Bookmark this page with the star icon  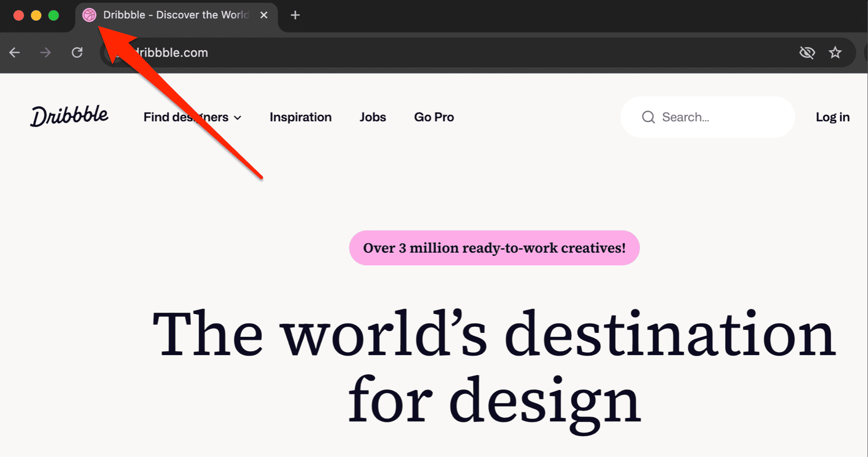tap(835, 53)
